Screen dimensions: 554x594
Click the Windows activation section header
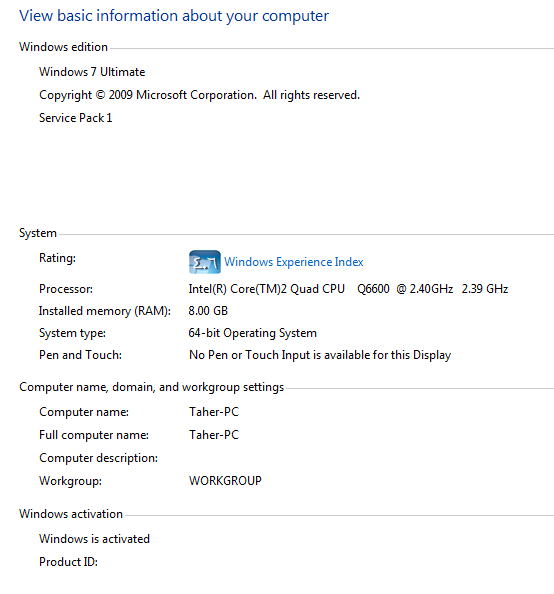pyautogui.click(x=71, y=514)
